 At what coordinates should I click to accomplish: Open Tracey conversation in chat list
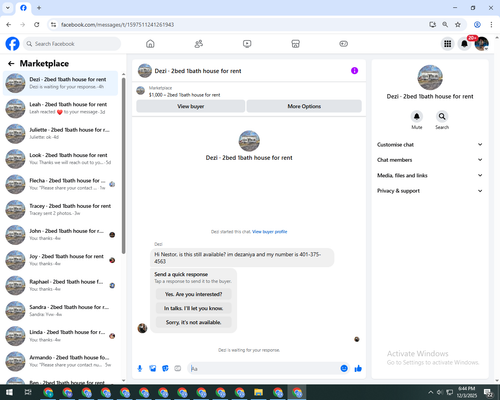(60, 210)
